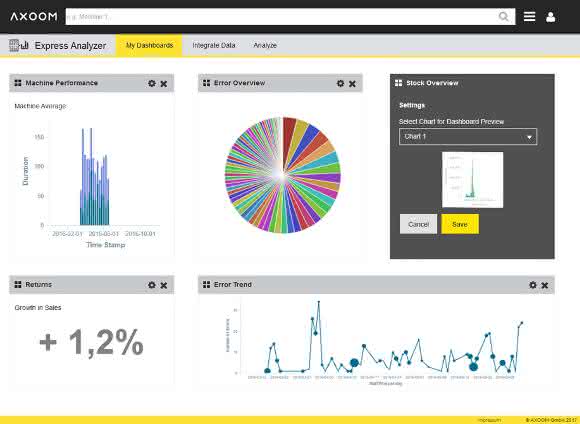Open the Chart 1 dropdown
The height and width of the screenshot is (424, 580).
pos(468,137)
